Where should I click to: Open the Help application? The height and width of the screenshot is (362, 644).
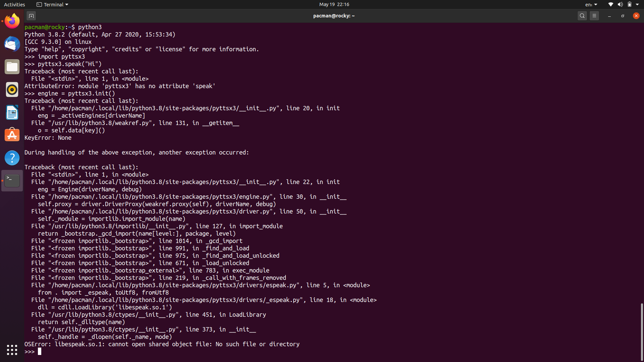[12, 158]
